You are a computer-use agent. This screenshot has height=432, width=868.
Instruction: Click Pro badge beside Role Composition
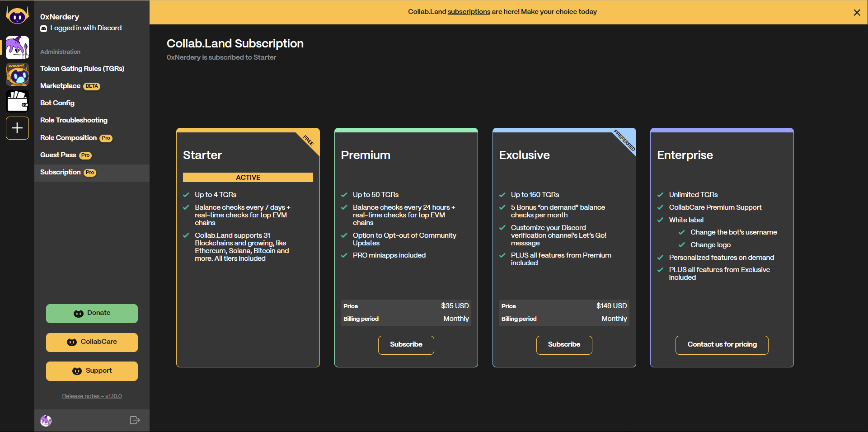coord(106,138)
